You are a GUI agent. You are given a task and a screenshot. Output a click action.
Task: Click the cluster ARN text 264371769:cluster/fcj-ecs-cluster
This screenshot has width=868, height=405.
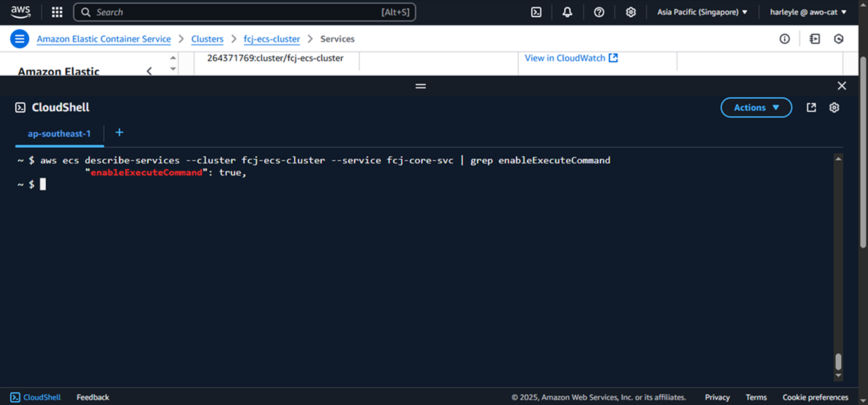point(275,58)
